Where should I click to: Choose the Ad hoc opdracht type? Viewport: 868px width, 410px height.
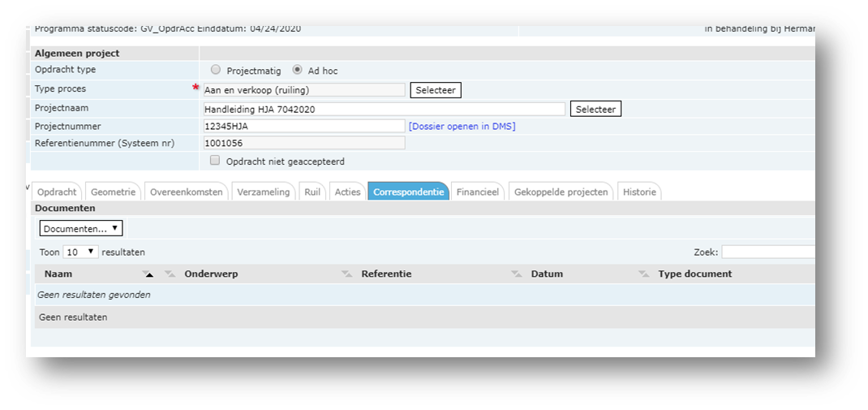pyautogui.click(x=298, y=71)
